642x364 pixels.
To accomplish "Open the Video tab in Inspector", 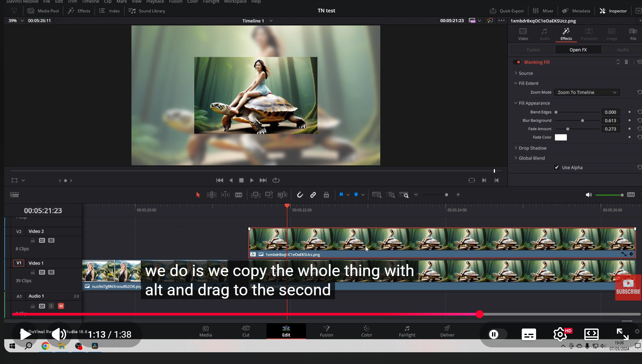I will [523, 34].
